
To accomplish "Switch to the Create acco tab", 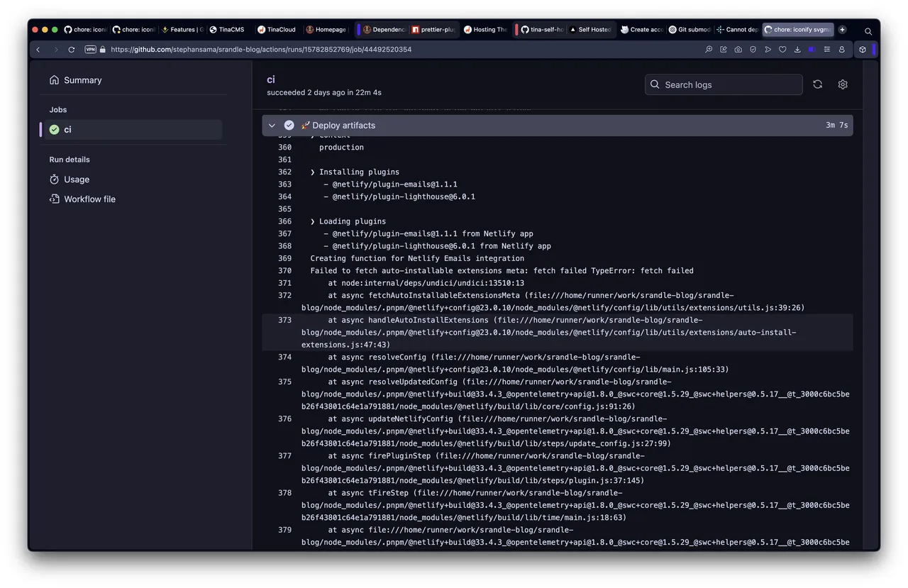I will pyautogui.click(x=641, y=30).
